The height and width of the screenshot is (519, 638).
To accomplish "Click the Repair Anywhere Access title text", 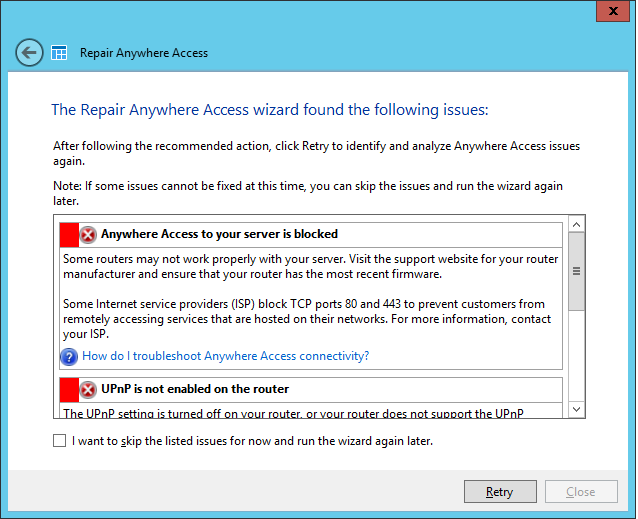I will coord(144,53).
